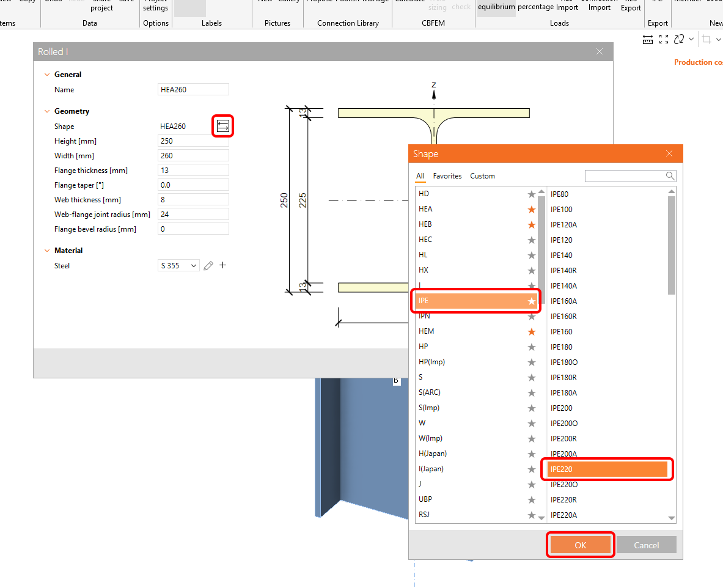Image resolution: width=723 pixels, height=588 pixels.
Task: Collapse the Geometry section
Action: tap(46, 111)
